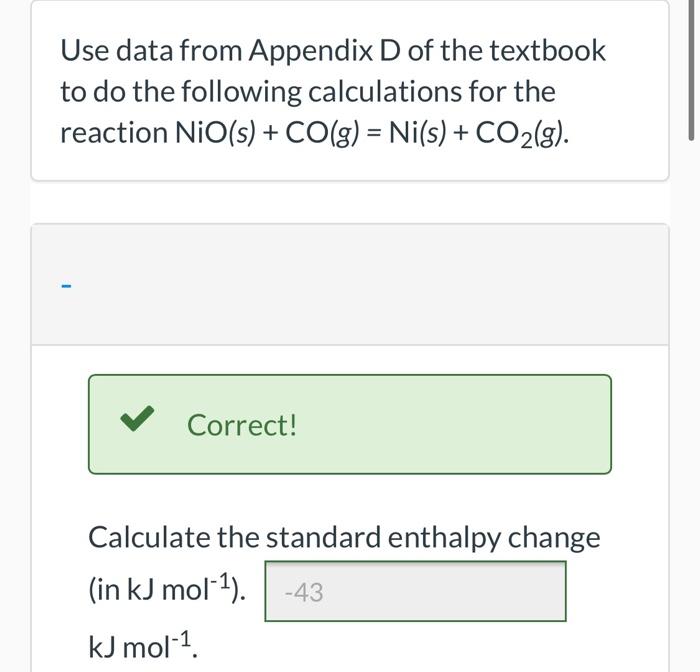Click the CO(g) reactant in the equation
700x672 pixels.
click(x=322, y=133)
